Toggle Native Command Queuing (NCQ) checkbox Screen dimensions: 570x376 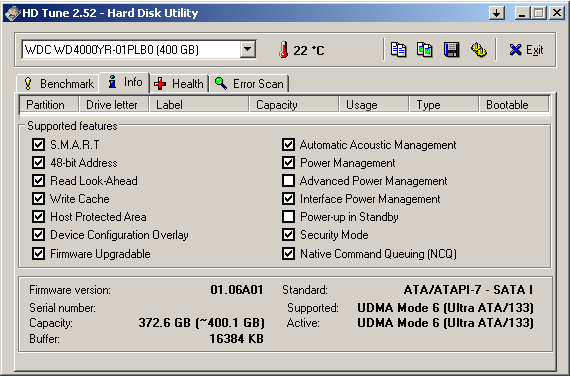pyautogui.click(x=288, y=253)
